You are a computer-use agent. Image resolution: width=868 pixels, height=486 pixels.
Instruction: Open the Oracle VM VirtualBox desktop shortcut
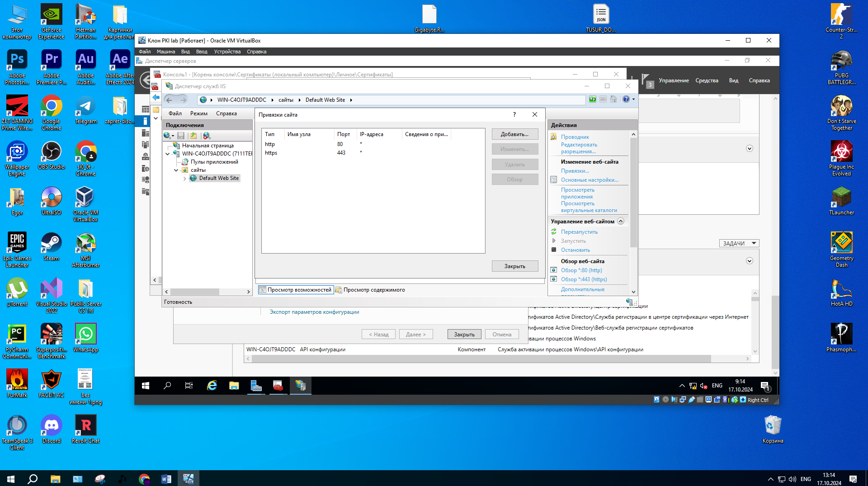85,204
